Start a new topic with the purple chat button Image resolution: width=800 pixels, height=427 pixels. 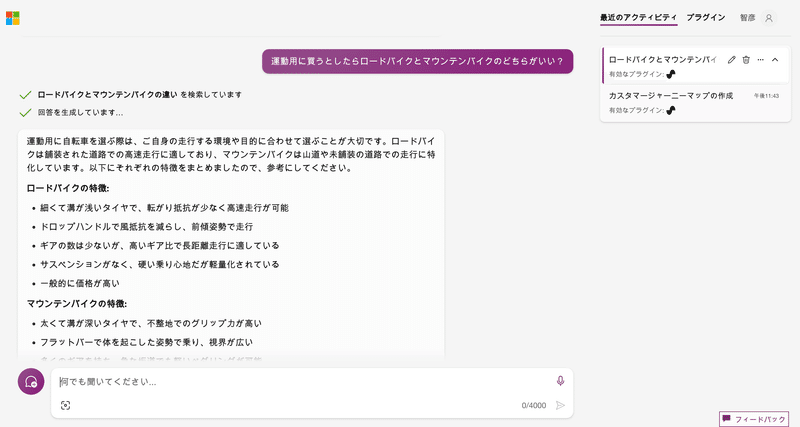[x=31, y=382]
